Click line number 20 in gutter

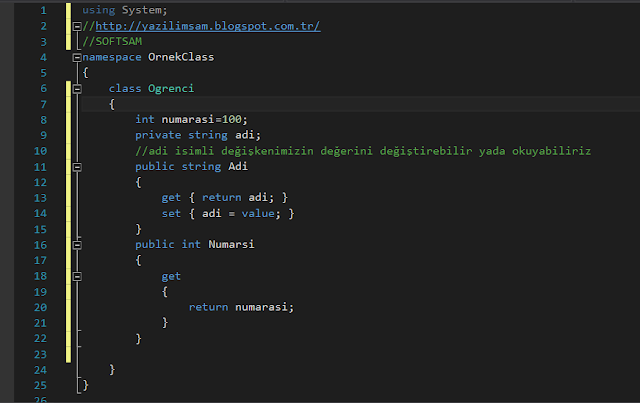tap(40, 307)
